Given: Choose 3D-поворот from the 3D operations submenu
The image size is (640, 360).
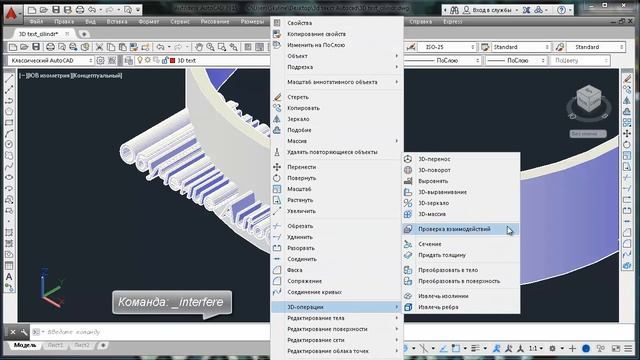Looking at the screenshot, I should [x=461, y=170].
